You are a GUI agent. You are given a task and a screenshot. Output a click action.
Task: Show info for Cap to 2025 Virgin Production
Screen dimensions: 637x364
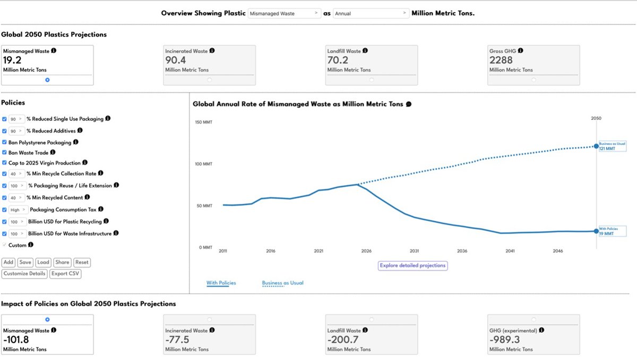click(85, 163)
